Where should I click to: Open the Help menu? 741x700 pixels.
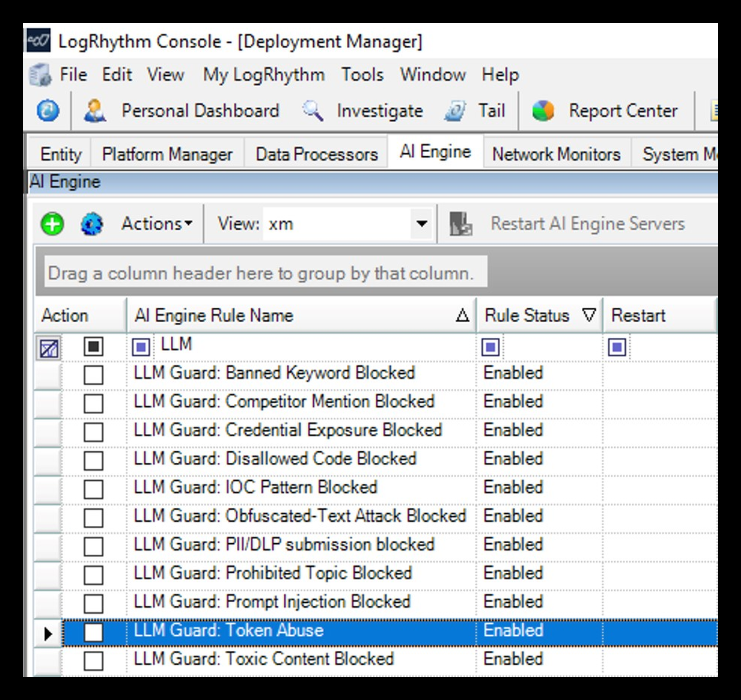pos(500,75)
